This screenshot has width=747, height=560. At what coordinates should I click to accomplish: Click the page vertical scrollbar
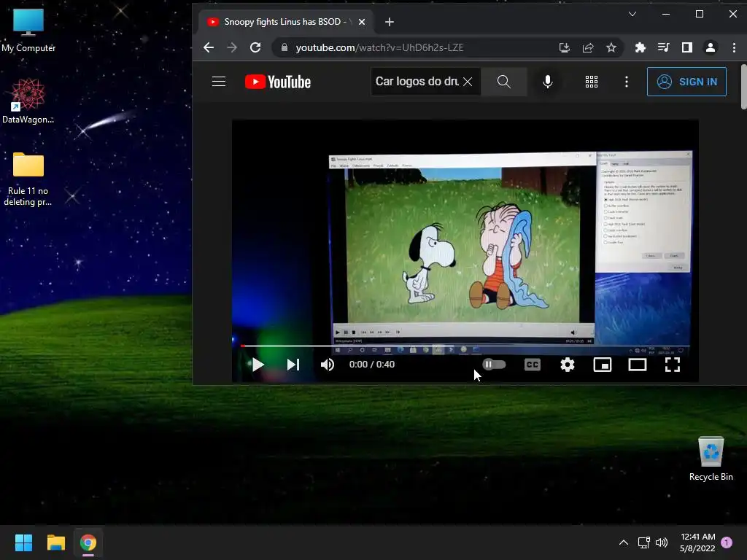[x=743, y=87]
